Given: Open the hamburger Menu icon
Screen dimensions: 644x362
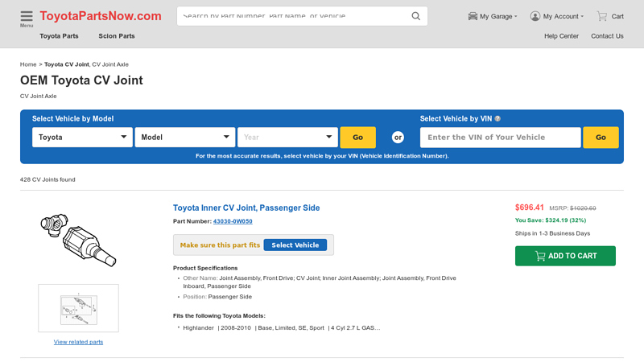Looking at the screenshot, I should [x=27, y=17].
